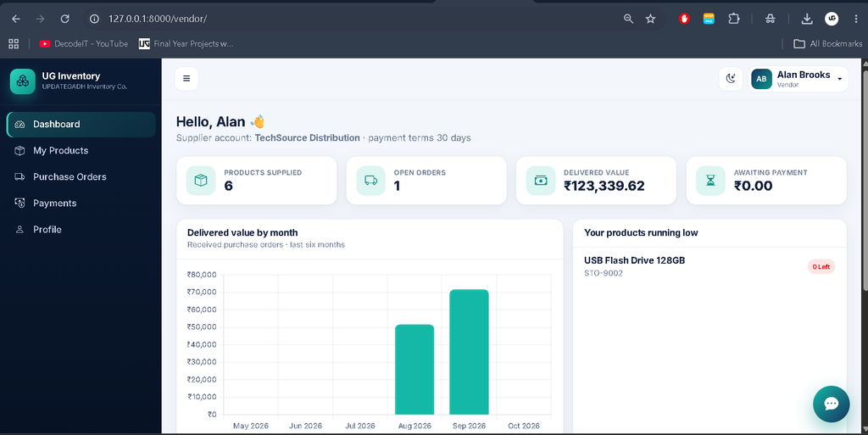Viewport: 868px width, 435px height.
Task: Click the Open Orders truck icon
Action: coord(371,181)
